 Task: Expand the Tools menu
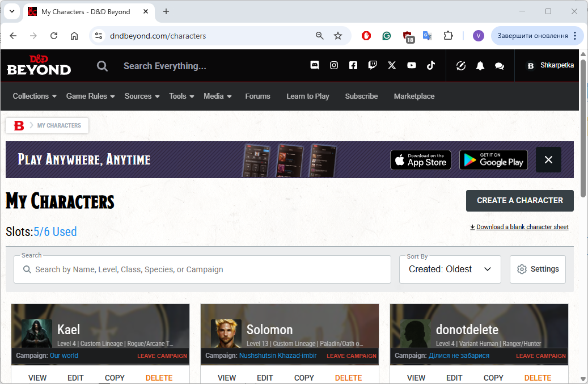pyautogui.click(x=181, y=96)
